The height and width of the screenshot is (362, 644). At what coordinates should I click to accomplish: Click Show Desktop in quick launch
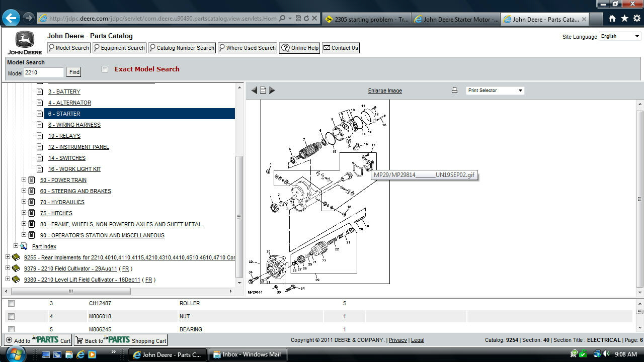pyautogui.click(x=46, y=354)
